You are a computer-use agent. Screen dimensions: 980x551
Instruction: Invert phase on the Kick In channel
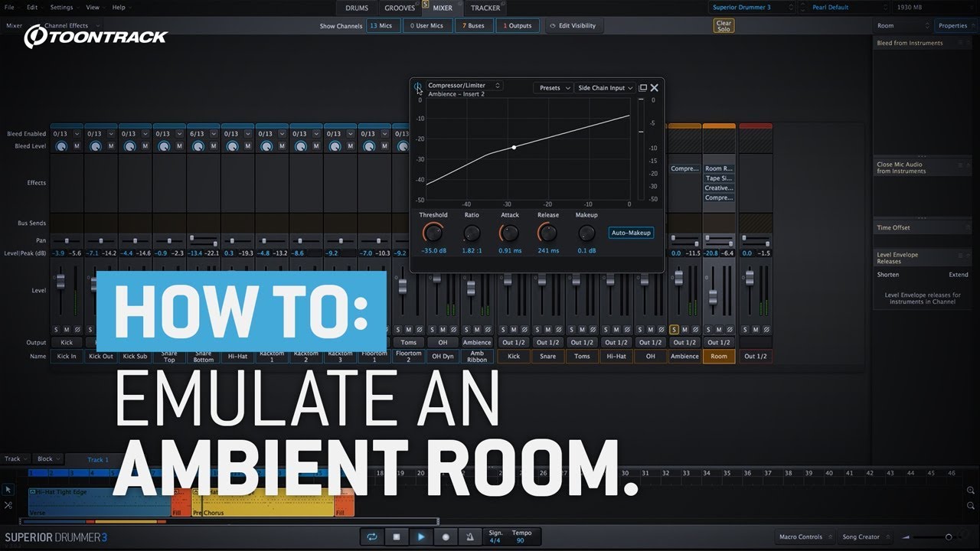coord(77,330)
